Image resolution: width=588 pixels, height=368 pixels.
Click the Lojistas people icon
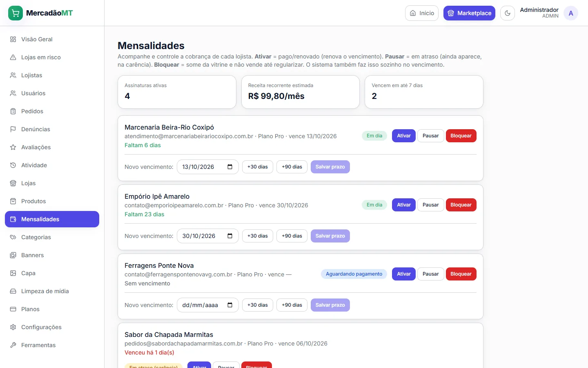[13, 75]
